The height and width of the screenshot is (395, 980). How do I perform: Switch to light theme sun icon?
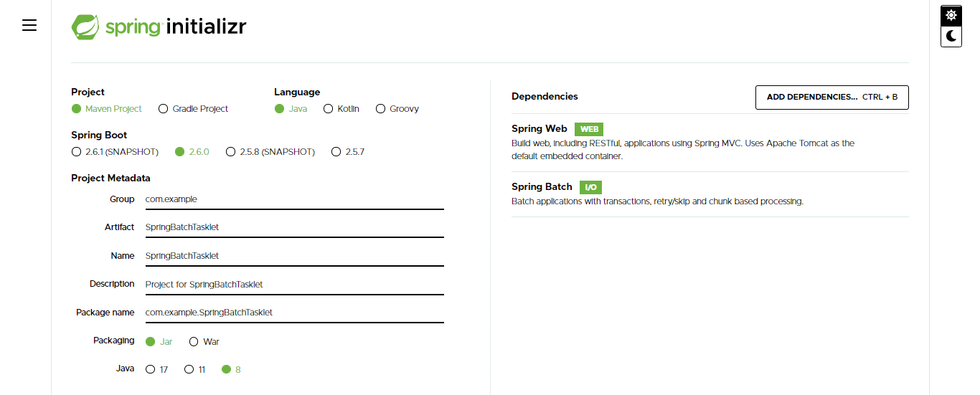pos(951,15)
